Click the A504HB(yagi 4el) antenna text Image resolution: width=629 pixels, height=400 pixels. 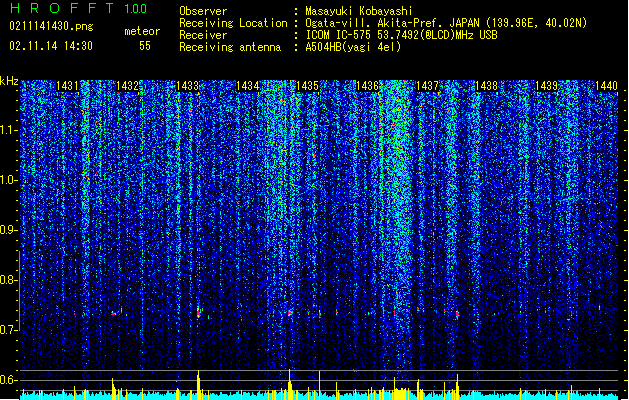point(353,47)
